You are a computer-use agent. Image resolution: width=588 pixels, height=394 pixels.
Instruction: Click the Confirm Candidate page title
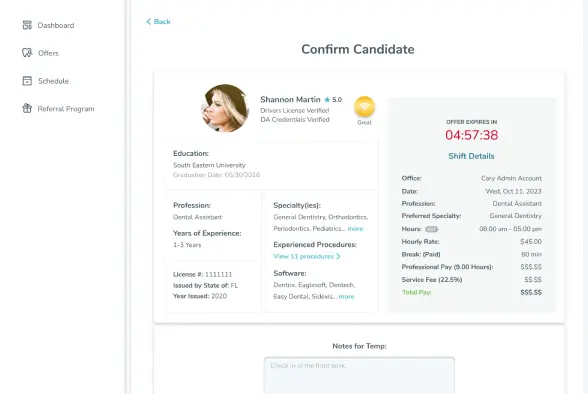tap(358, 49)
